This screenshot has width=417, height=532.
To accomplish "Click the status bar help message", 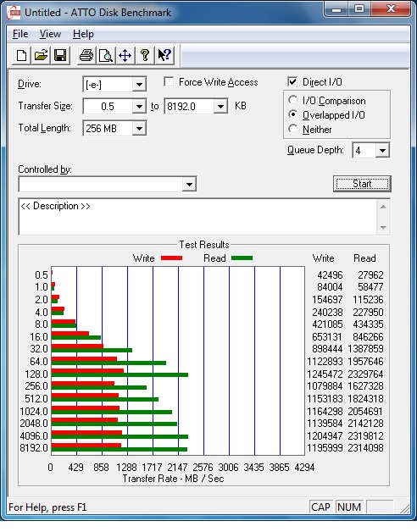I will [47, 507].
